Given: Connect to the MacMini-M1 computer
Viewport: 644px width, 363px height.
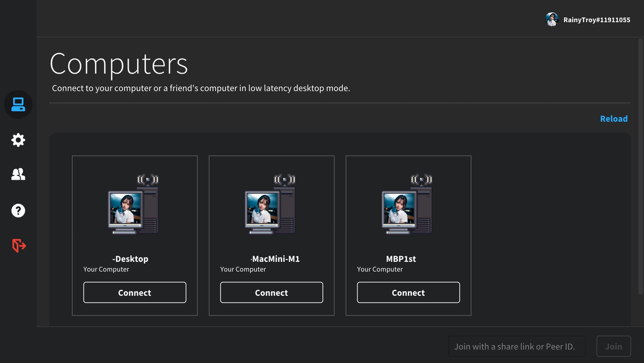Looking at the screenshot, I should pos(271,293).
